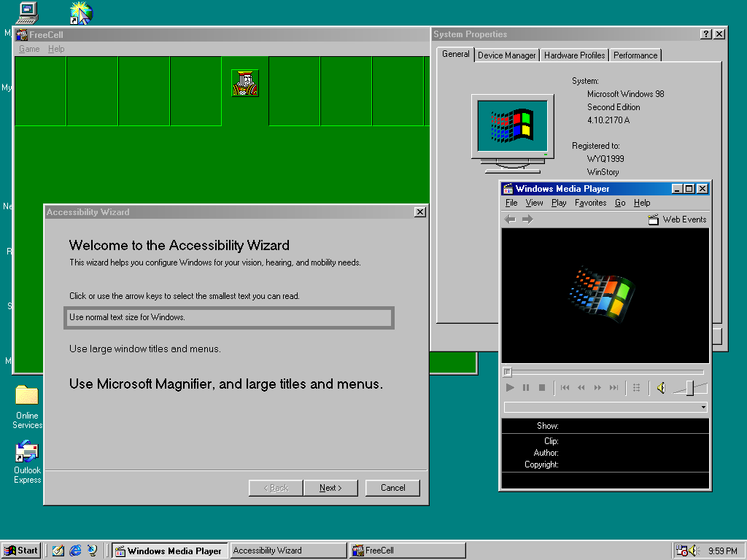Image resolution: width=747 pixels, height=560 pixels.
Task: Switch to the Device Manager tab
Action: (507, 55)
